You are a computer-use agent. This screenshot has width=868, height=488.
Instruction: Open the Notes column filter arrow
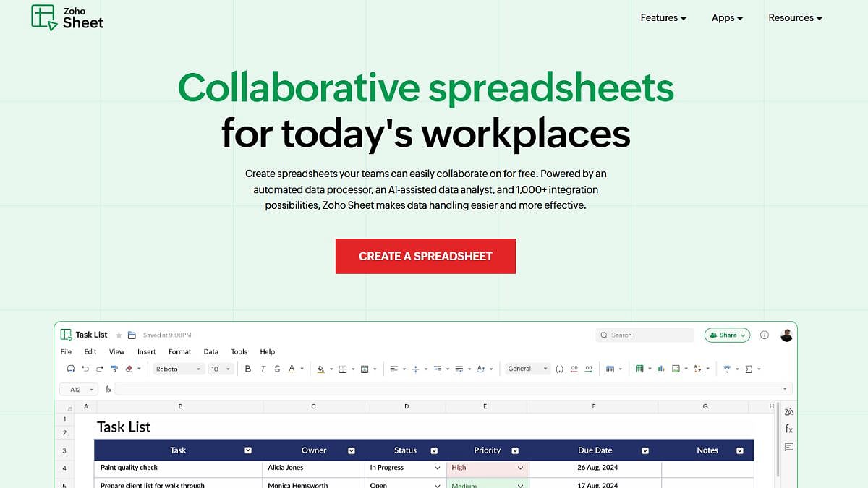(740, 450)
